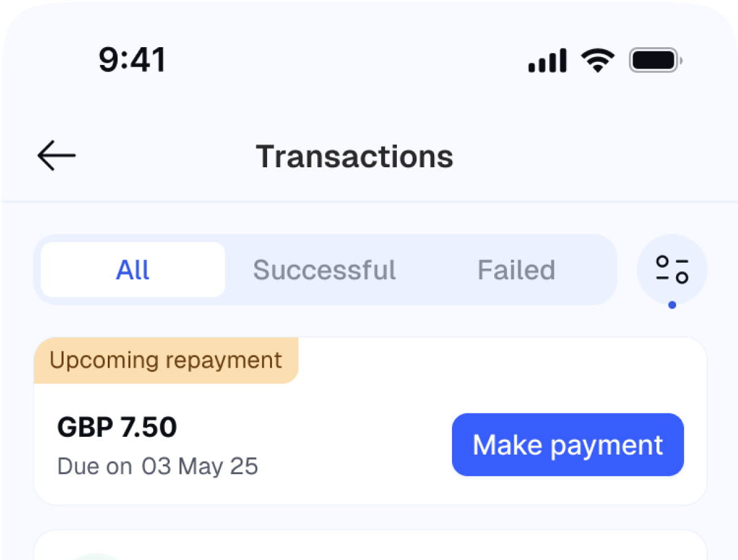Image resolution: width=738 pixels, height=560 pixels.
Task: Click the filter pill segmented control background
Action: pyautogui.click(x=429, y=270)
